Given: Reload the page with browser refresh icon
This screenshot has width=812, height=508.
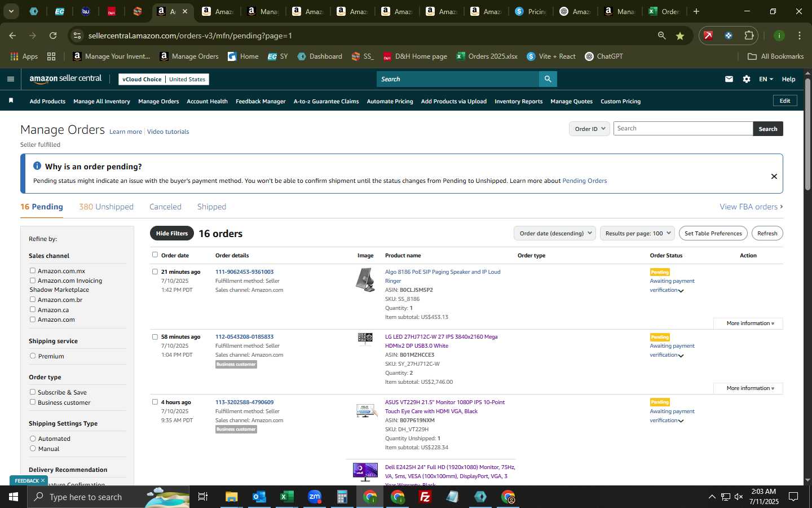Looking at the screenshot, I should coord(53,36).
